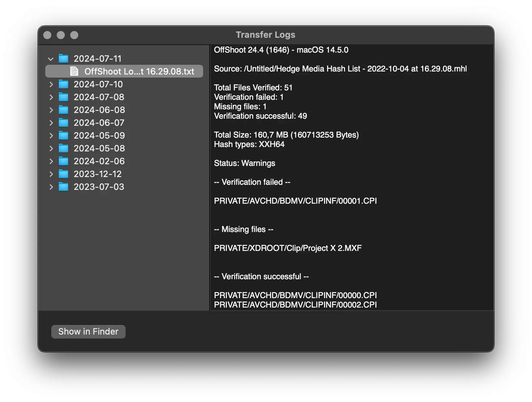
Task: Select the OffShoot Lo...t 16.29.08.txt log
Action: tap(124, 71)
